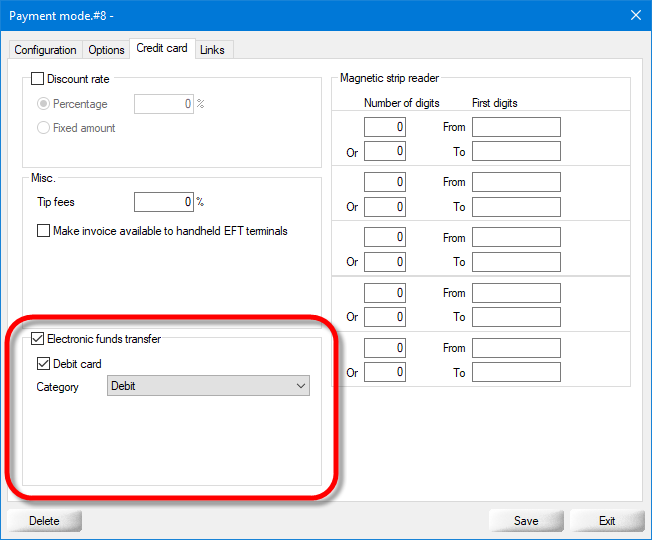
Task: Close the Payment mode dialog window
Action: [x=635, y=15]
